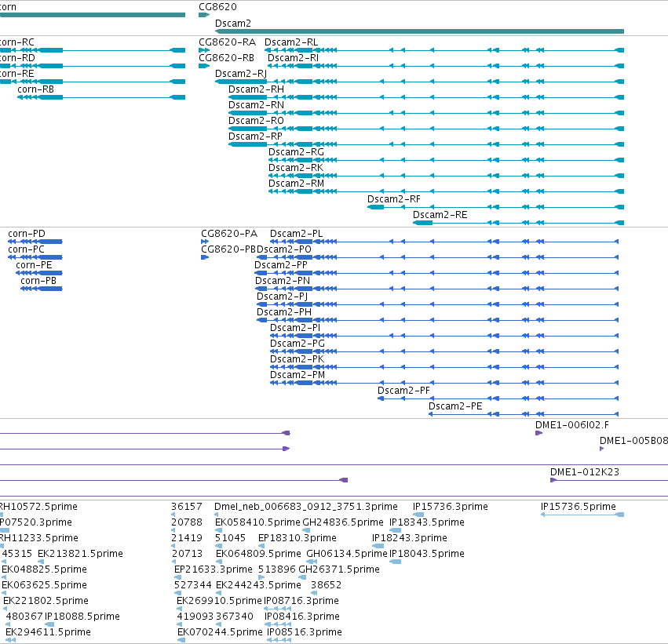Image resolution: width=668 pixels, height=644 pixels.
Task: Choose the Dscam2-PJ protein label
Action: tap(282, 297)
